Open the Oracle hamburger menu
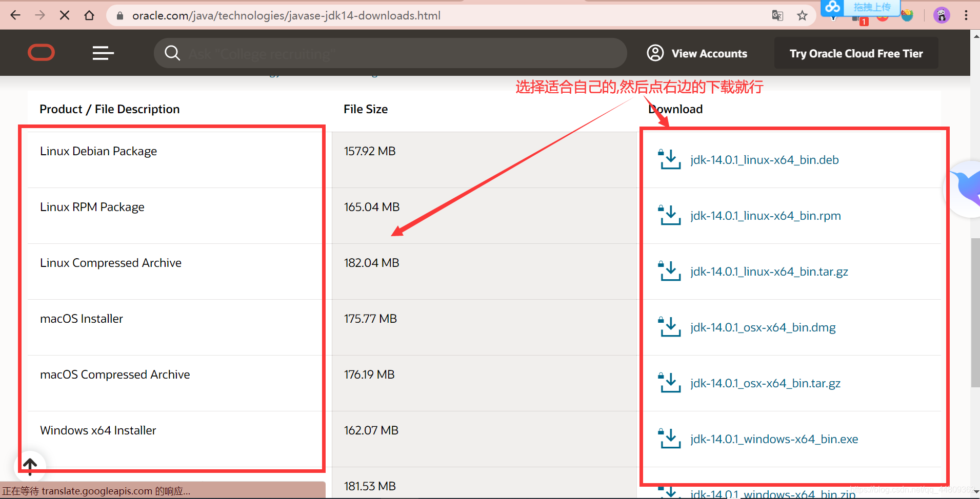The image size is (980, 499). coord(103,53)
